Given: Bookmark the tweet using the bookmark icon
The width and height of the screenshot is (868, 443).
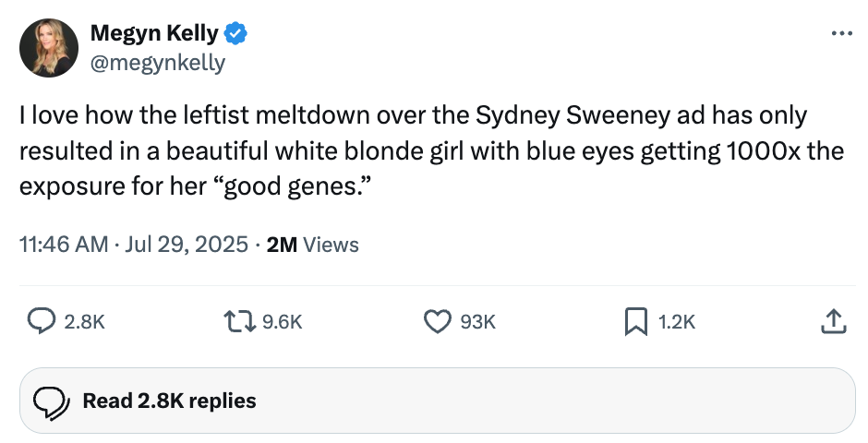Looking at the screenshot, I should pyautogui.click(x=634, y=321).
